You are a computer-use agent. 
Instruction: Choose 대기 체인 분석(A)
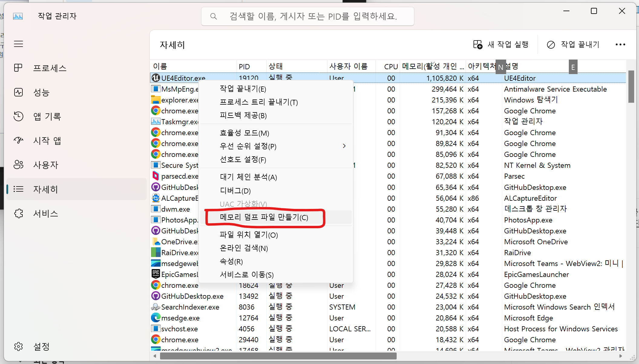click(x=276, y=177)
